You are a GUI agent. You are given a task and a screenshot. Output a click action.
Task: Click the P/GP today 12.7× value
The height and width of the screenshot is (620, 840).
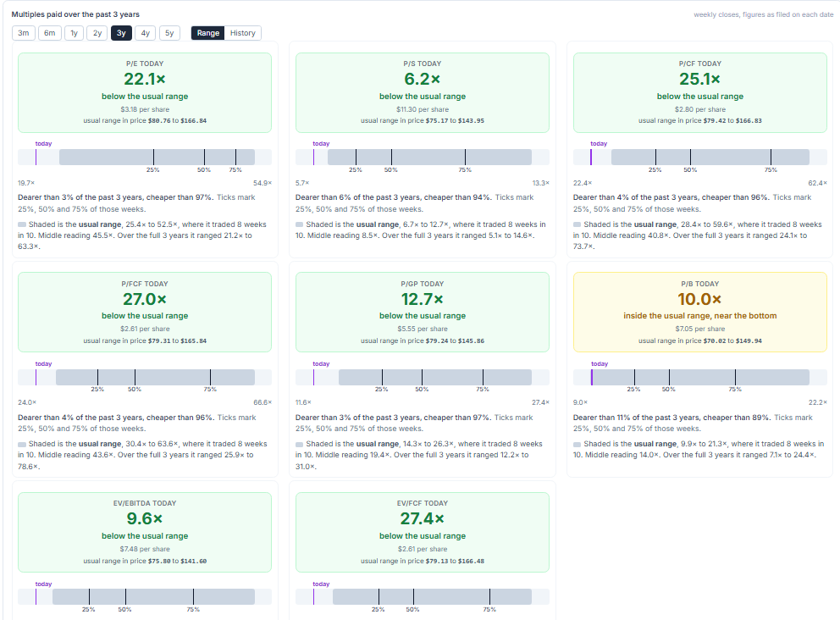(x=423, y=299)
